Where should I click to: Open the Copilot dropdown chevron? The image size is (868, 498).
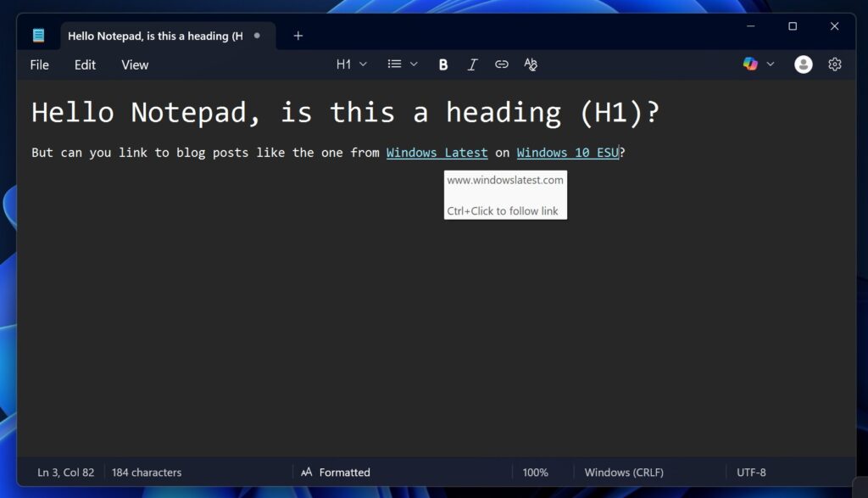(x=770, y=64)
